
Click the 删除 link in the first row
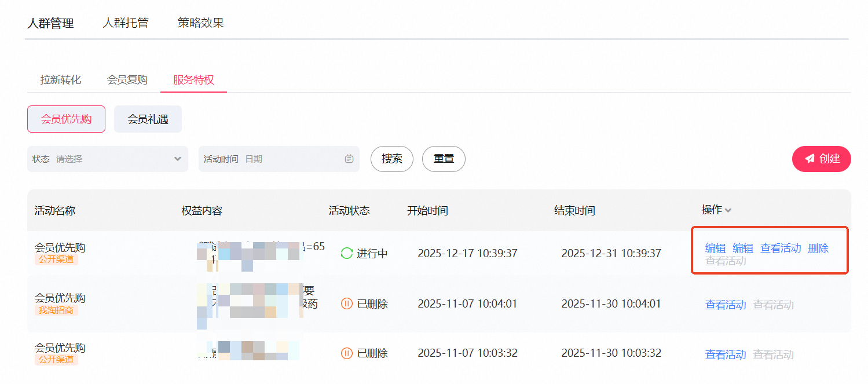[818, 248]
